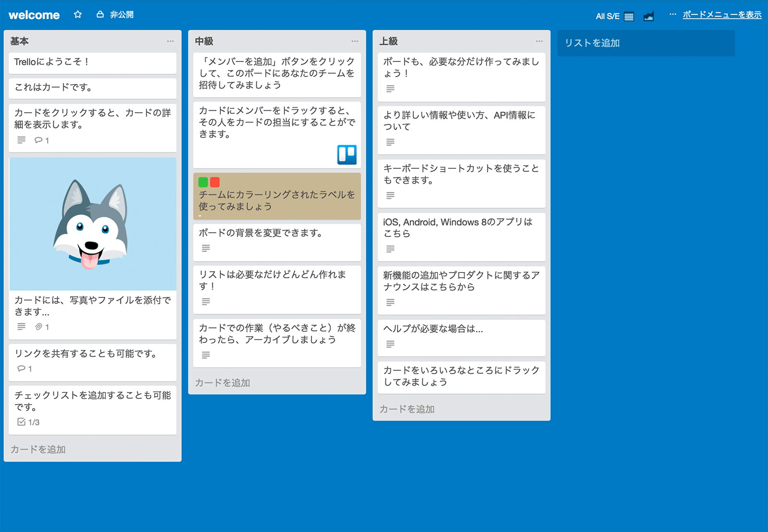
Task: Open the リンクを共有することも可能です card
Action: coord(93,363)
